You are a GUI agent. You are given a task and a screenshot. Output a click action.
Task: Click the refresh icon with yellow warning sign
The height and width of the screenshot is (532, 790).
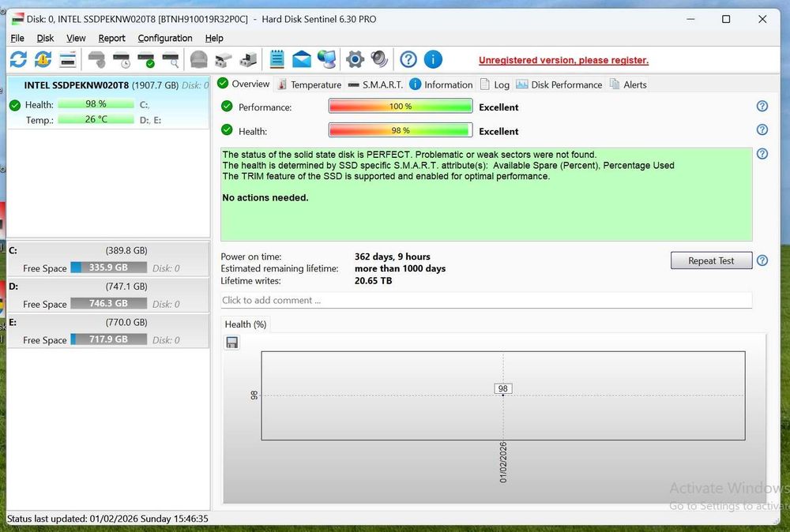point(43,59)
